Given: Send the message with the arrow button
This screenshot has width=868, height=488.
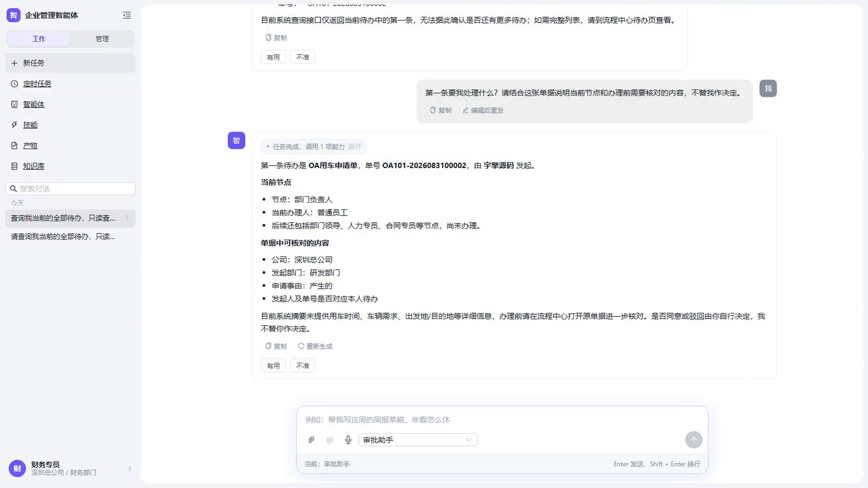Looking at the screenshot, I should click(693, 440).
